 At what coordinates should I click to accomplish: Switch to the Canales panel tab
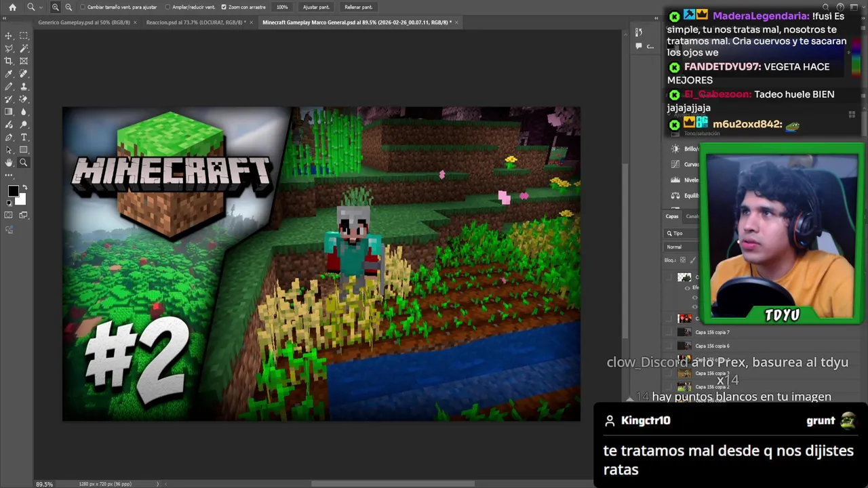click(692, 216)
